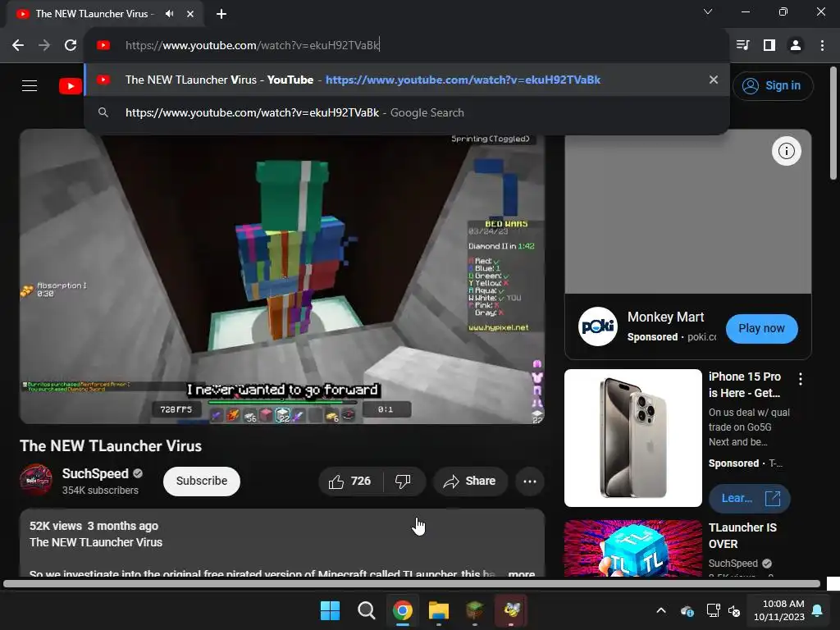
Task: Open the notification bell icon
Action: 818,610
